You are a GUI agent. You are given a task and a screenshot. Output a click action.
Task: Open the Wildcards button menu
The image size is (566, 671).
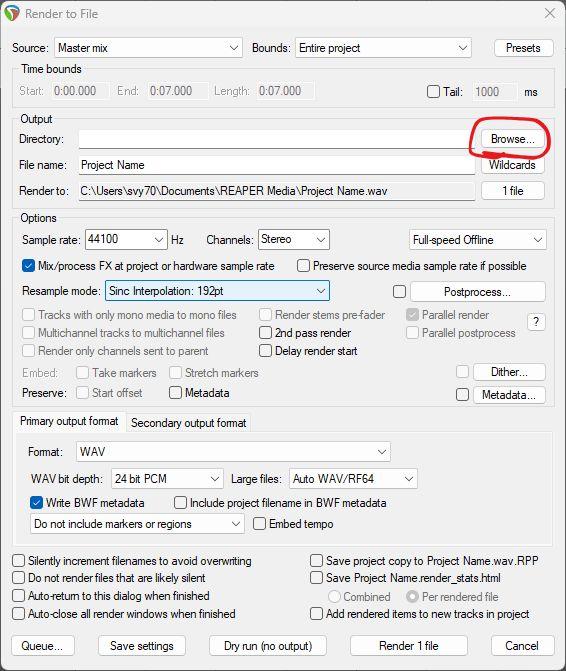[513, 165]
